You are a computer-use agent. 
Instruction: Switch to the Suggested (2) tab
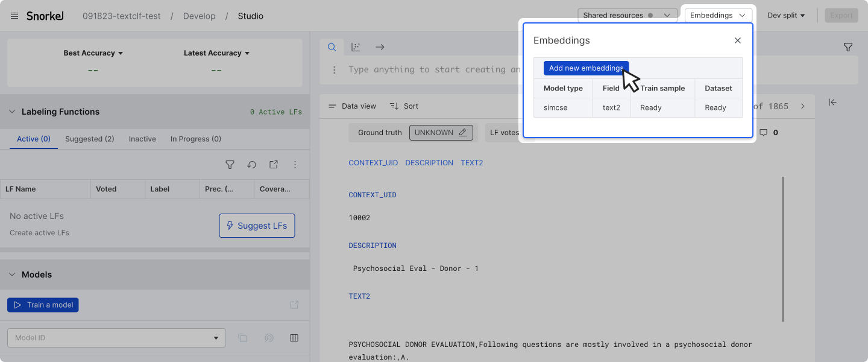pos(90,139)
